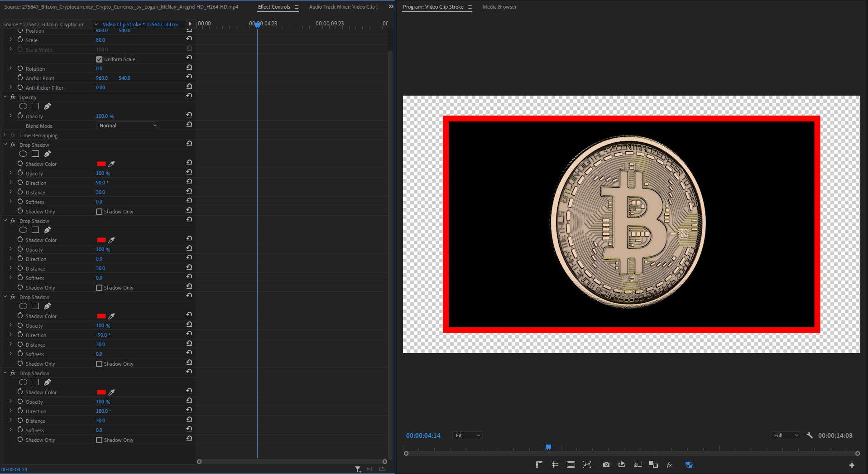Expand the Time Remapping effect

[5, 135]
